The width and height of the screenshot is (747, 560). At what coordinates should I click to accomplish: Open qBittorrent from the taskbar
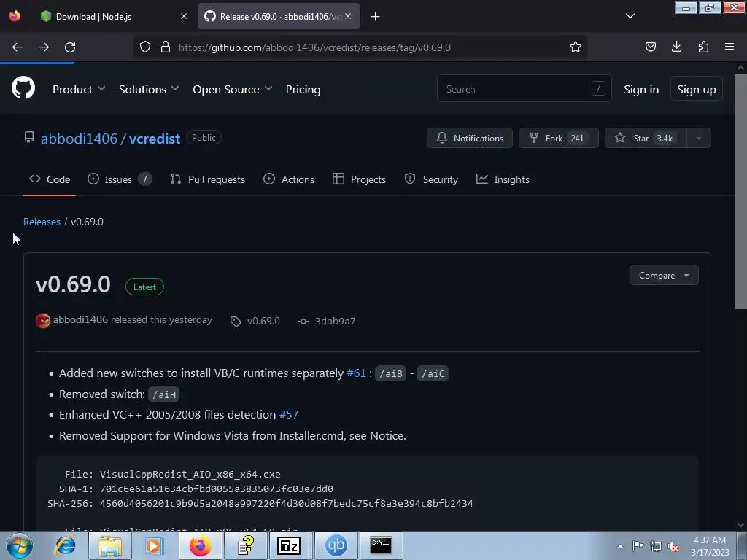pos(336,545)
